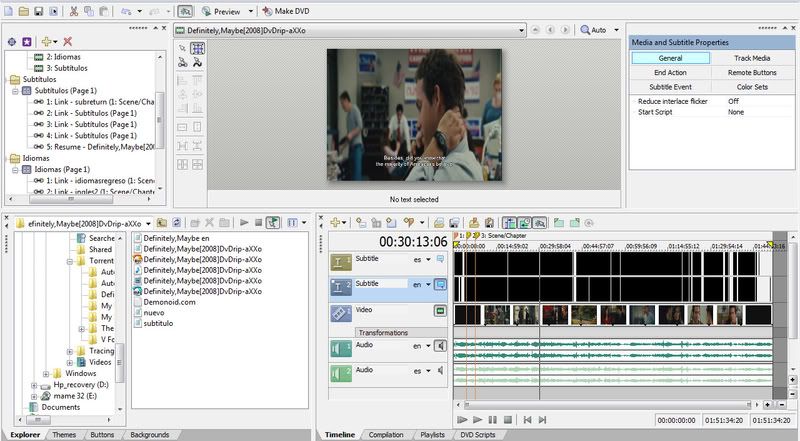Screen dimensions: 800x441
Task: Click the Copy icon in the main toolbar
Action: coord(89,11)
